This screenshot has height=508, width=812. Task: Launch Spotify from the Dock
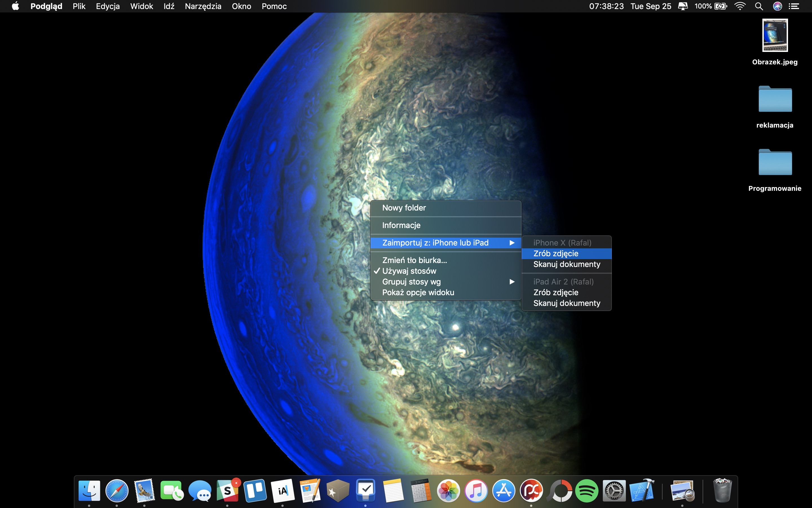pos(586,491)
